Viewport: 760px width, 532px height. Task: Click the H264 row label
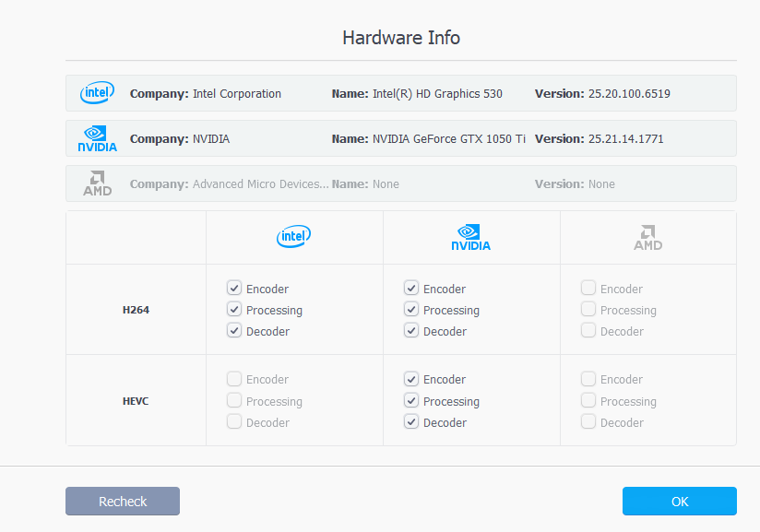136,310
